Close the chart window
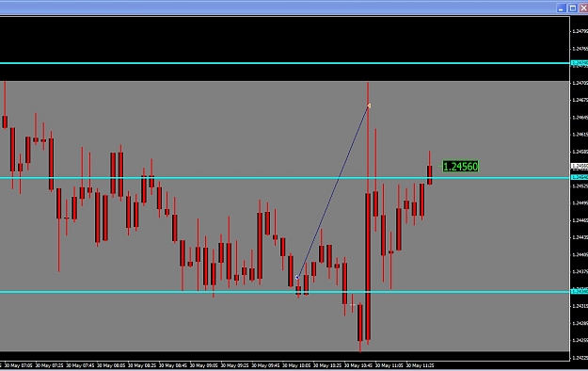588x371 pixels. click(584, 8)
